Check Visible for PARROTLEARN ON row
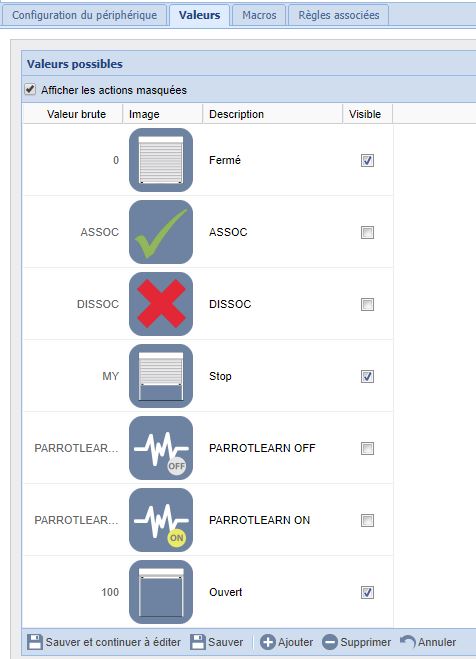Viewport: 476px width, 659px height. point(367,520)
